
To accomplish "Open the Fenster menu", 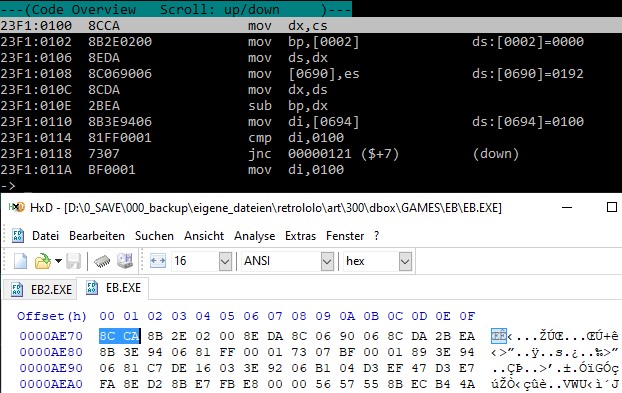I will click(345, 236).
